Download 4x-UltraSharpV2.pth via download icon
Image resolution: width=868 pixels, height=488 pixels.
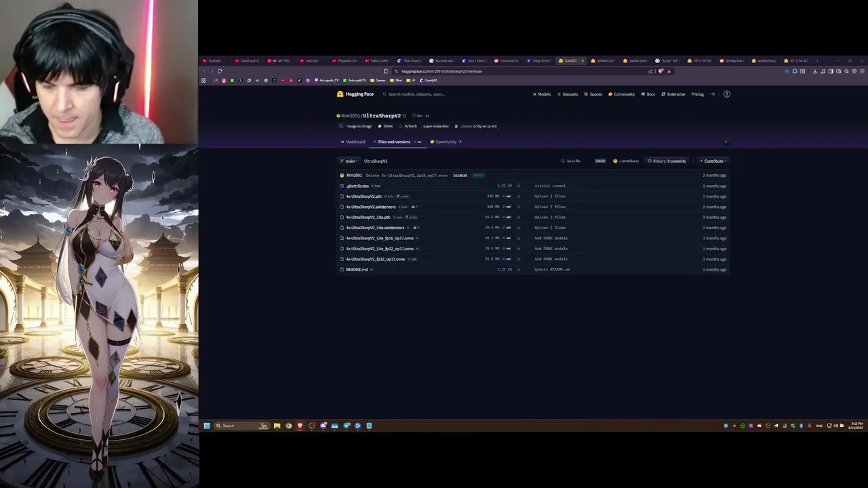pos(519,197)
